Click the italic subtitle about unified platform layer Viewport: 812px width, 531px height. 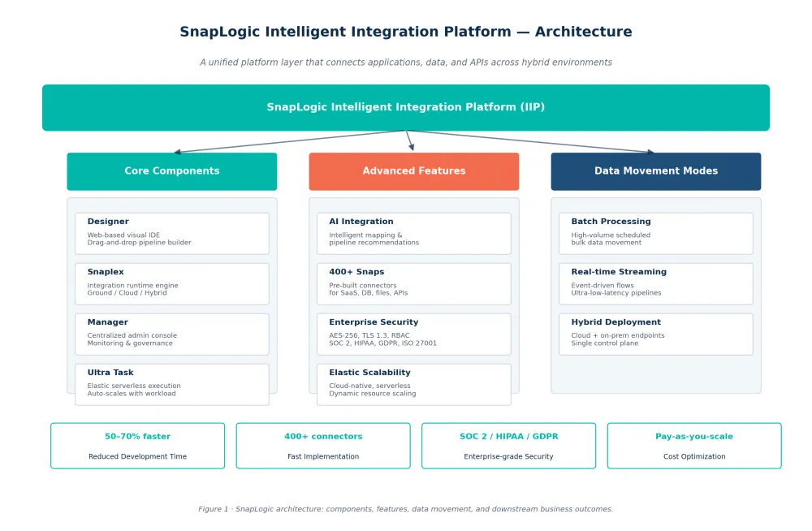tap(406, 63)
